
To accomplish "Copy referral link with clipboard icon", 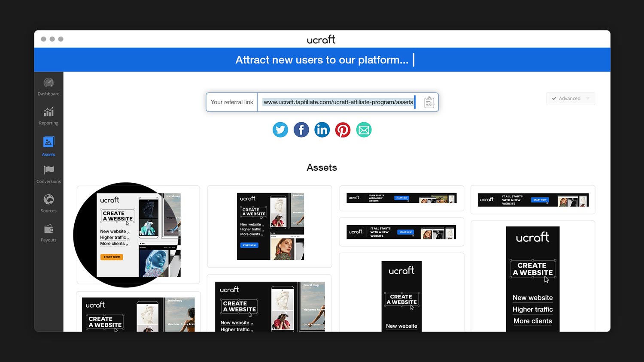I will [429, 102].
